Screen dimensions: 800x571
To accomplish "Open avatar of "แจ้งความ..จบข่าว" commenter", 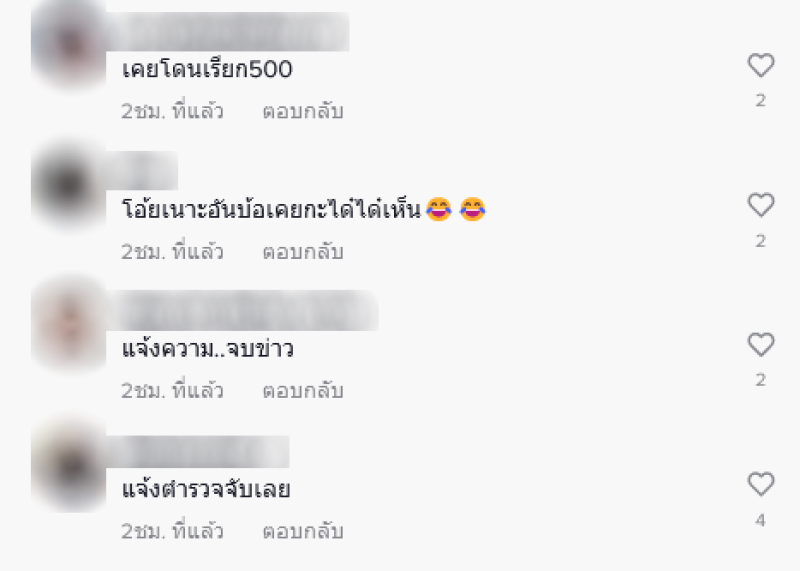I will click(68, 325).
